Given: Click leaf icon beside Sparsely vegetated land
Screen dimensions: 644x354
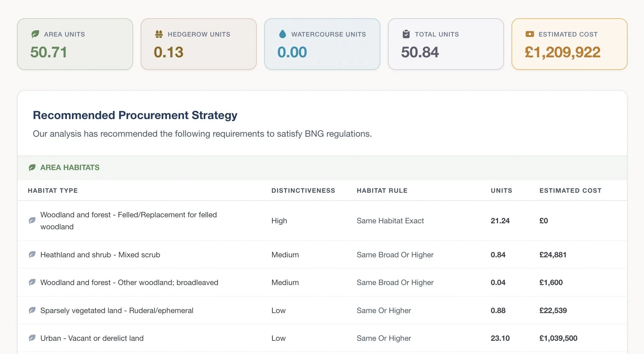Looking at the screenshot, I should [x=32, y=311].
